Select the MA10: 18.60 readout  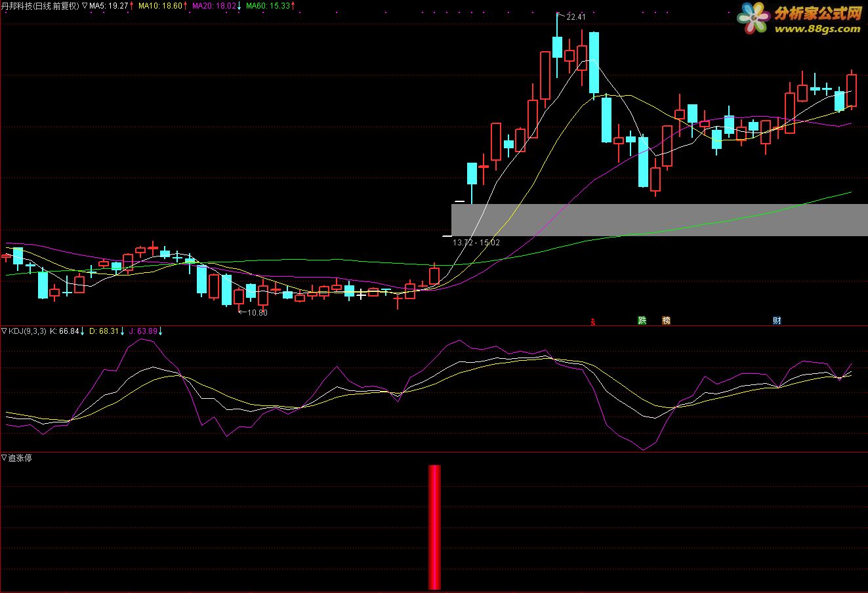coord(160,5)
